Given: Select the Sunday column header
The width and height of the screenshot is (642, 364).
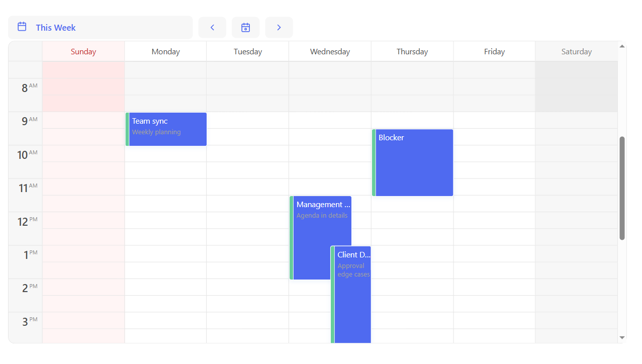Looking at the screenshot, I should tap(83, 52).
